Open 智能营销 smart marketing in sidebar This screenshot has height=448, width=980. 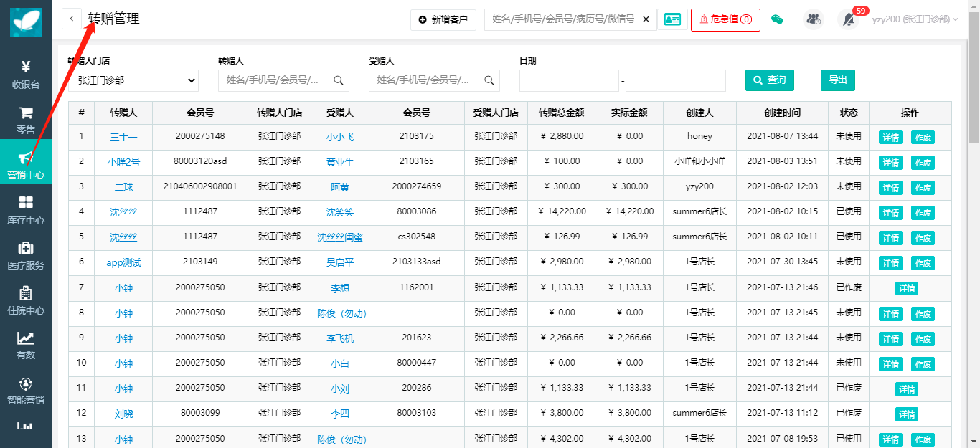tap(26, 391)
